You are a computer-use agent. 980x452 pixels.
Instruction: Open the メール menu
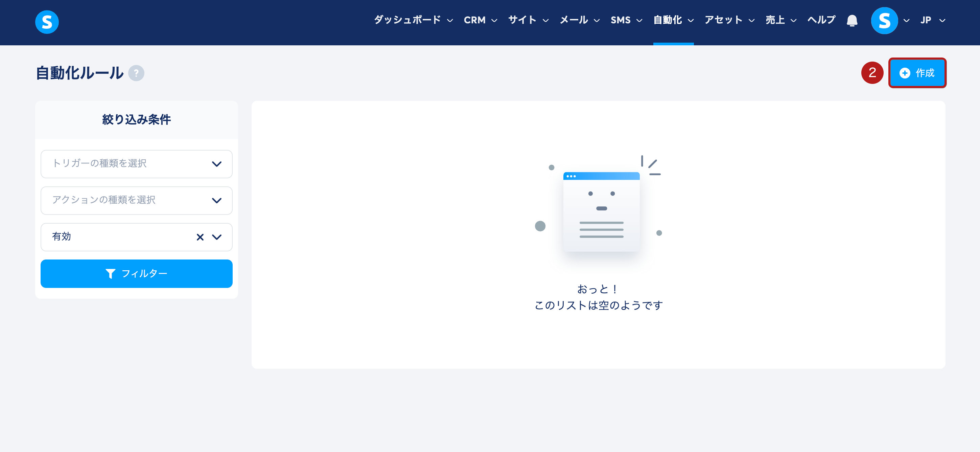pos(579,20)
